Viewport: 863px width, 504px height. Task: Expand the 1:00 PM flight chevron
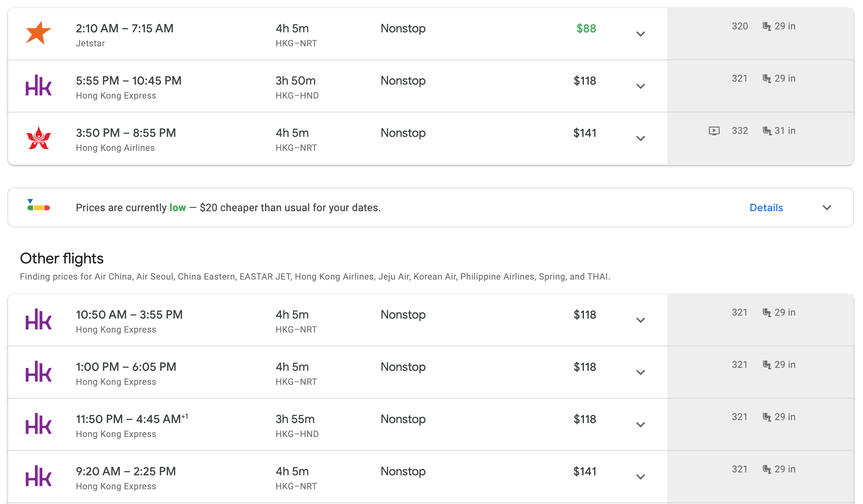(x=641, y=372)
